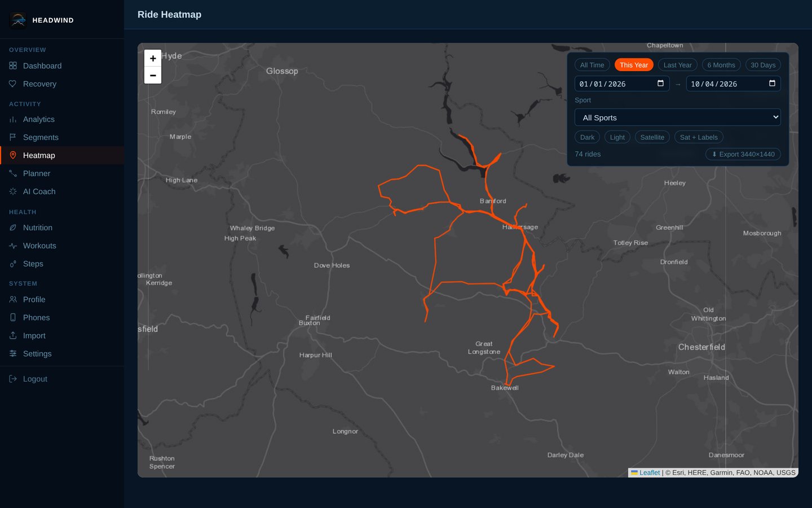Open the Settings page
The height and width of the screenshot is (508, 812).
[62, 354]
